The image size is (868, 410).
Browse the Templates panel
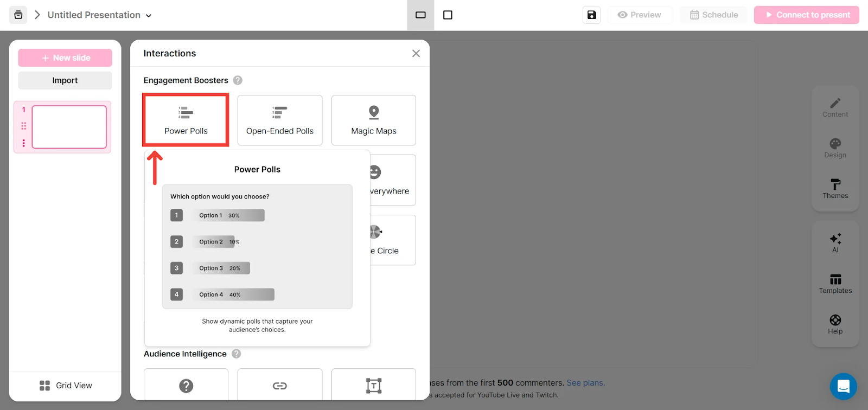835,284
